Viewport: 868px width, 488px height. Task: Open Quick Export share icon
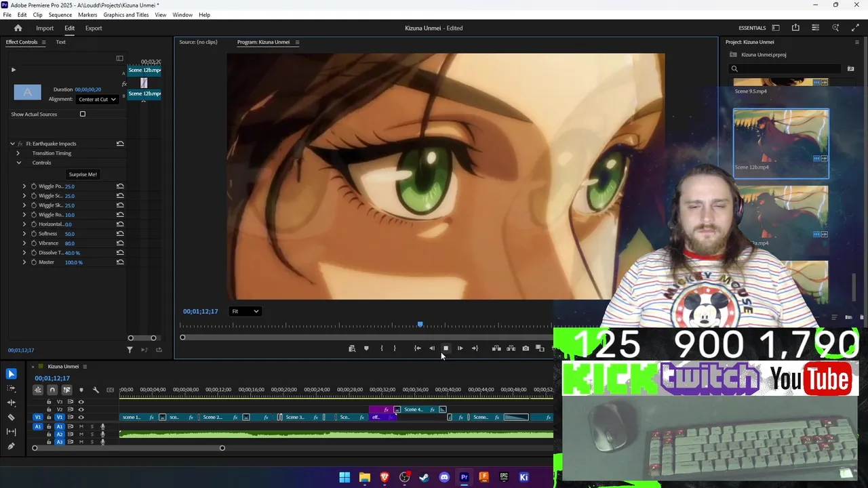pyautogui.click(x=795, y=28)
